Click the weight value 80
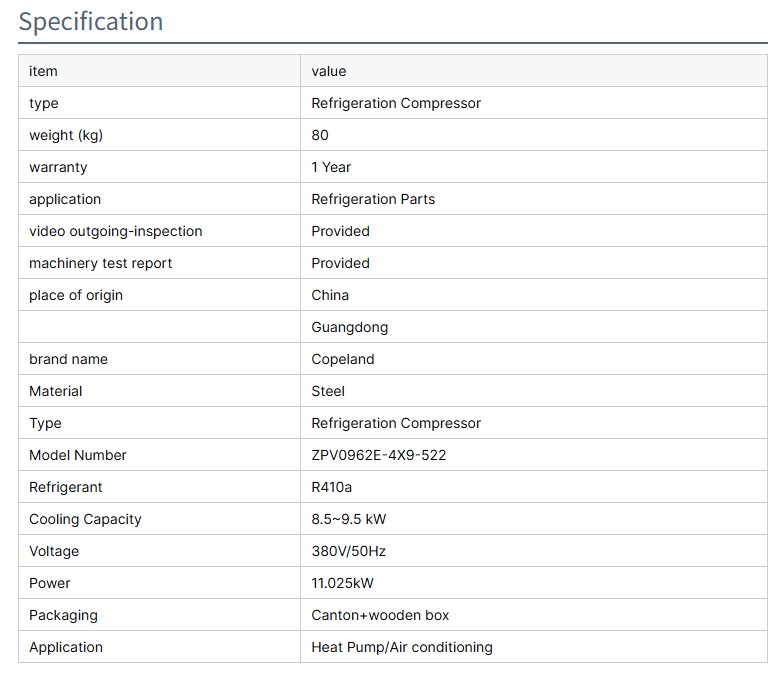This screenshot has width=784, height=677. click(x=320, y=135)
